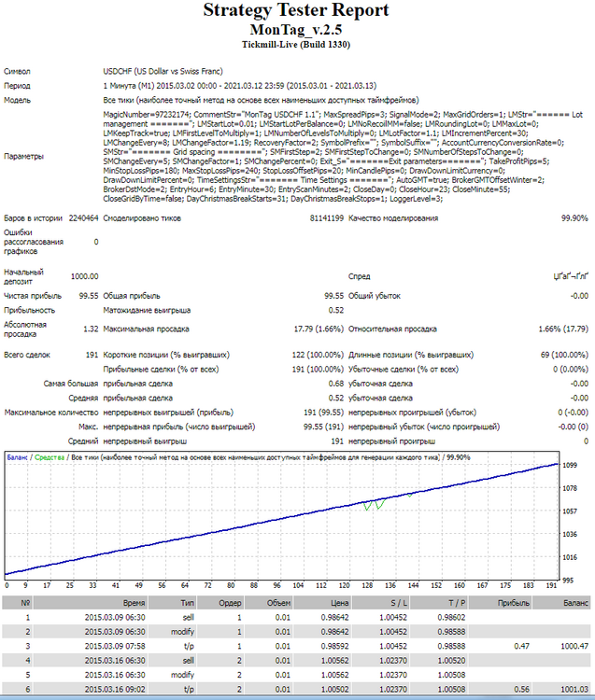Click the "Качество моделирования" label

click(393, 218)
